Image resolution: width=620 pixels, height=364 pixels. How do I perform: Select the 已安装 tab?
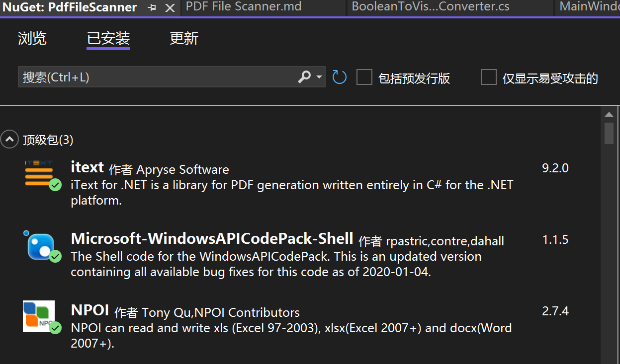pos(108,38)
